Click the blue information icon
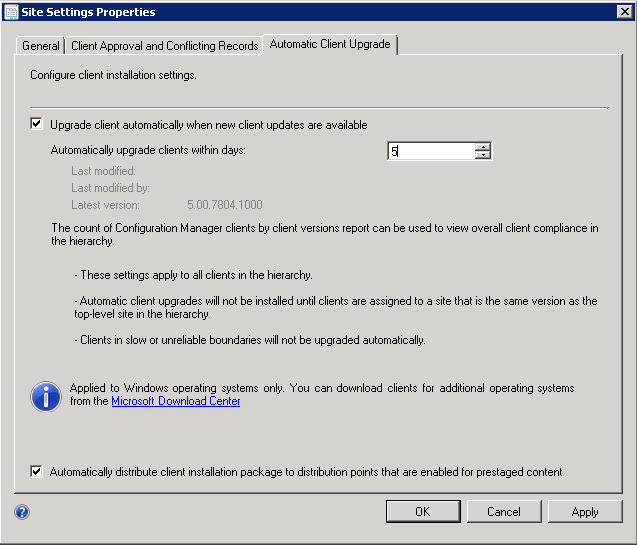The image size is (637, 545). click(46, 396)
